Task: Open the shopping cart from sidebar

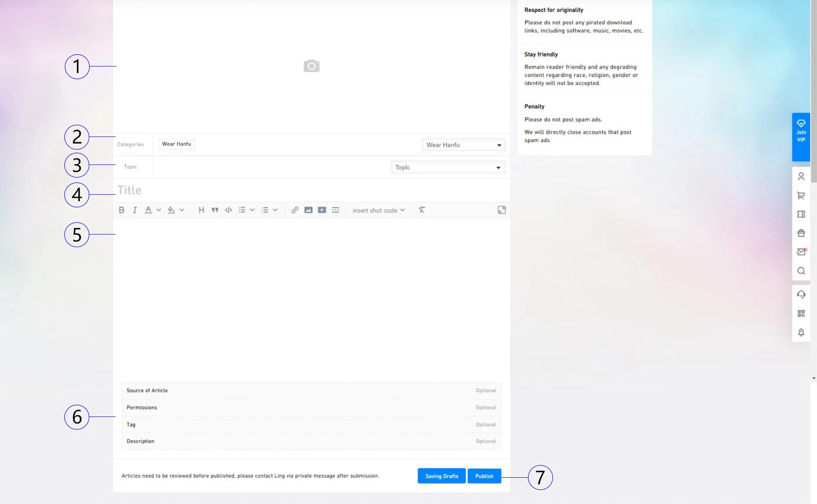Action: [x=801, y=196]
